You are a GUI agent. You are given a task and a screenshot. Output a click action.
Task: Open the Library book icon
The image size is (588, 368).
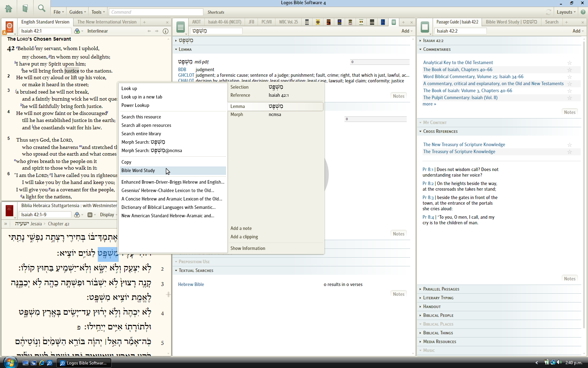(25, 8)
